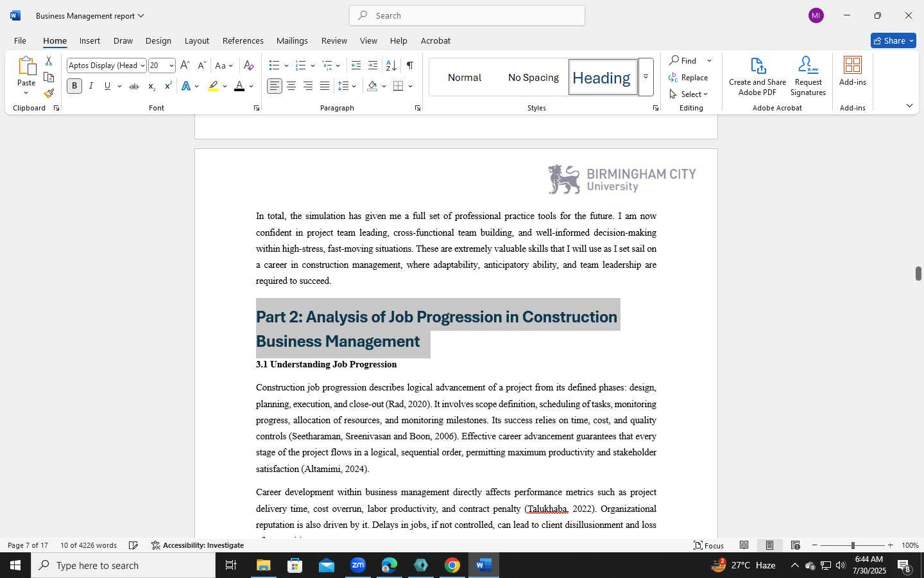
Task: Open the Select dropdown in Editing
Action: [689, 94]
